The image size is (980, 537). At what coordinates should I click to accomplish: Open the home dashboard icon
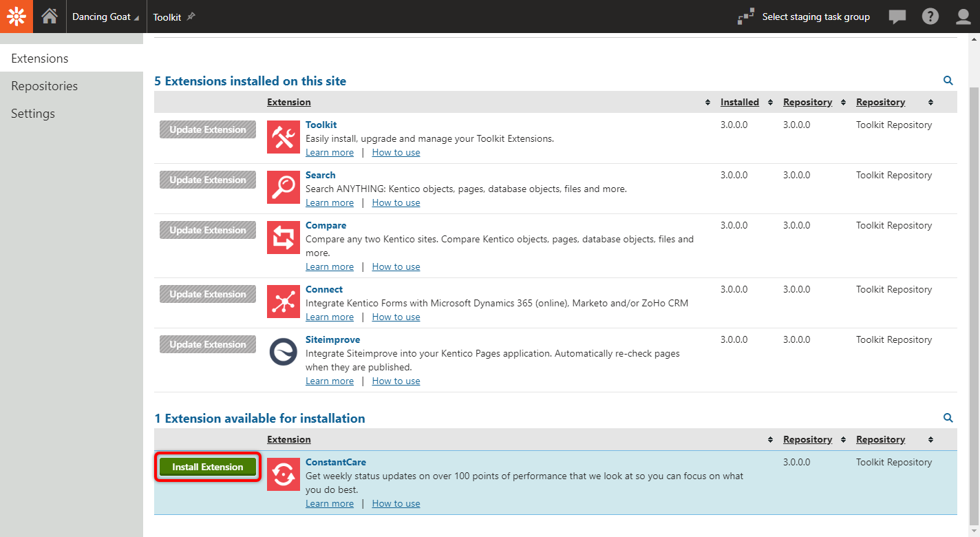pyautogui.click(x=50, y=17)
